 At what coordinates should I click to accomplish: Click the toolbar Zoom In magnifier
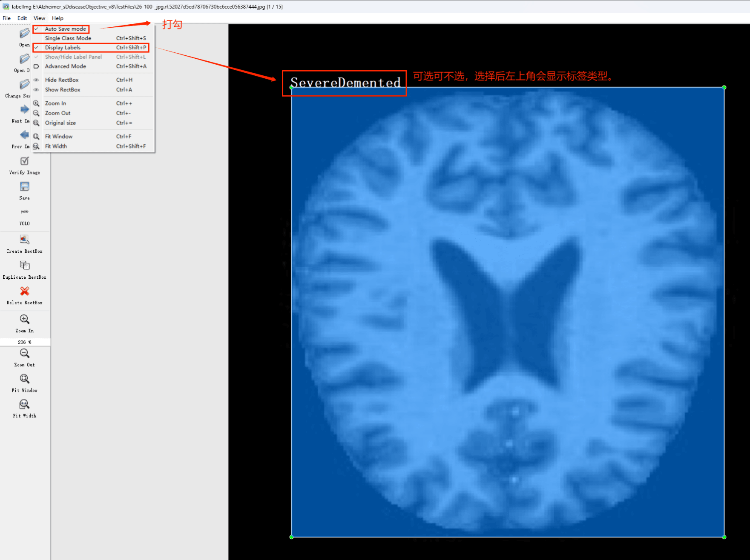click(25, 319)
